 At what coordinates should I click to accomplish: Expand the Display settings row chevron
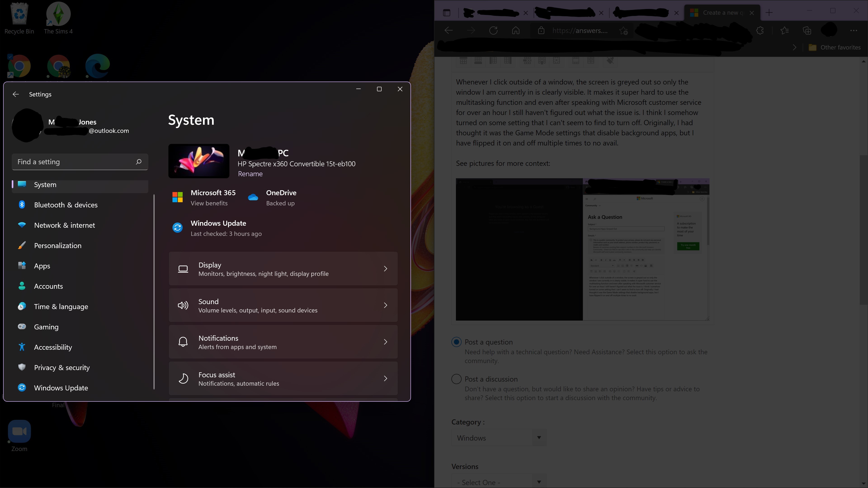385,269
